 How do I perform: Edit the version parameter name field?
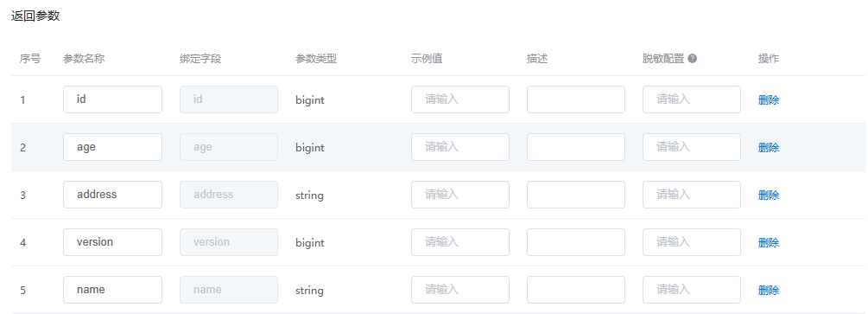(112, 242)
